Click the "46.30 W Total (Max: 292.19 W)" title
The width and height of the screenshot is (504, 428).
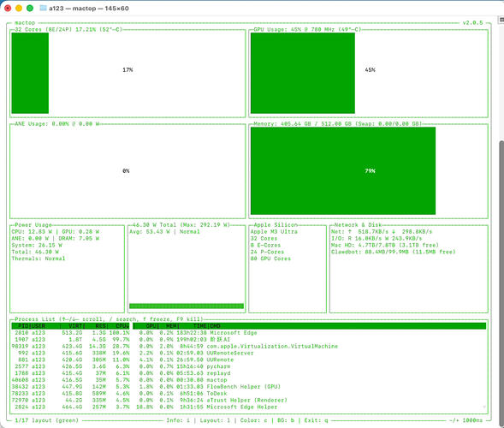point(181,225)
